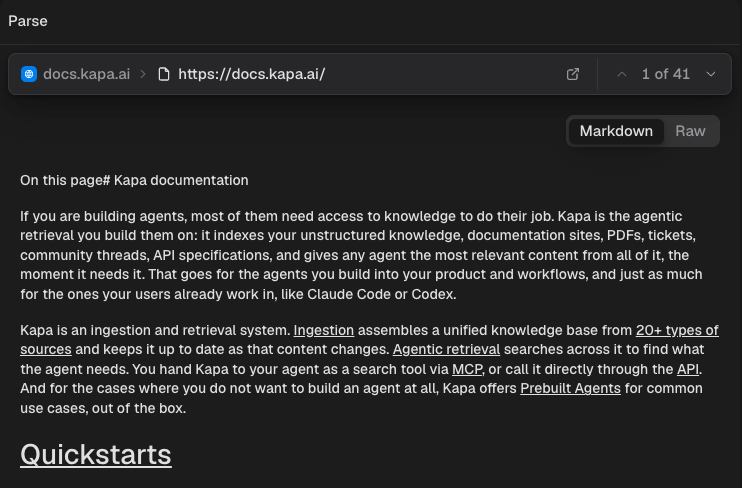Click the document file icon beside the URL
The width and height of the screenshot is (742, 488).
coord(164,74)
